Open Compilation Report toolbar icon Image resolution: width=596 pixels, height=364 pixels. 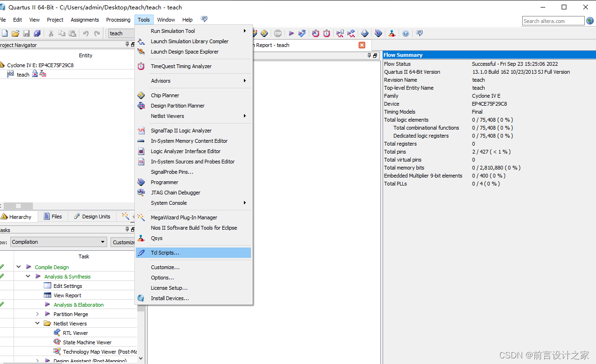point(365,33)
